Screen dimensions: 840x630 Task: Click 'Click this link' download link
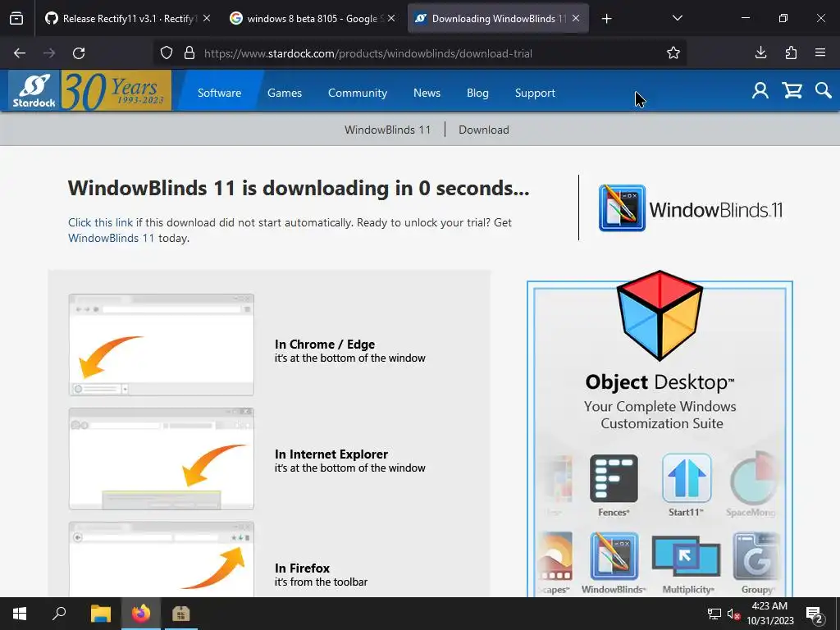click(x=100, y=222)
